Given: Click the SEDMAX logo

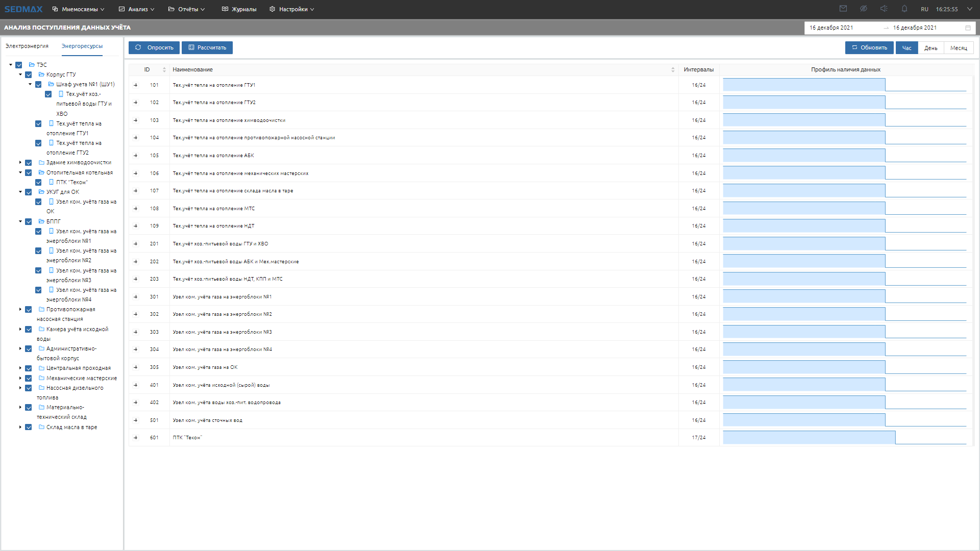Looking at the screenshot, I should (x=23, y=9).
